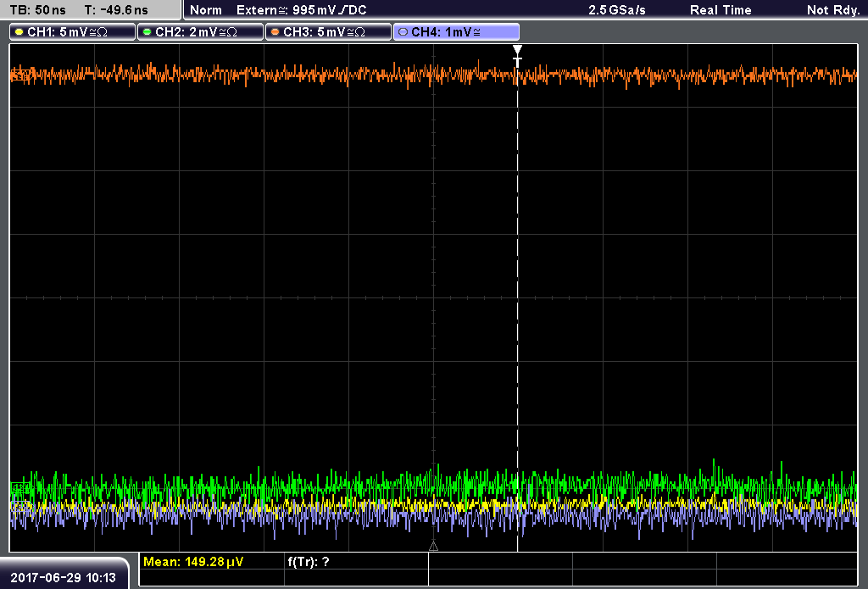Screen dimensions: 868x589
Task: Click the green CH2 ground-level marker
Action: point(20,487)
